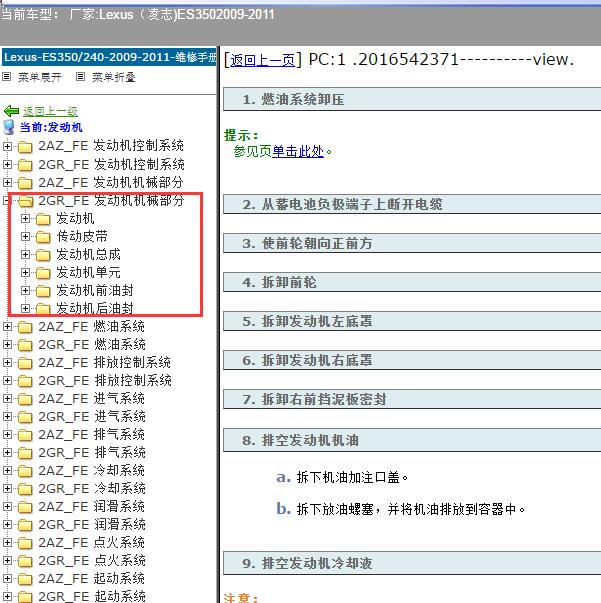
Task: Click the 2GR_FE 冷却系统 folder icon
Action: click(x=25, y=489)
